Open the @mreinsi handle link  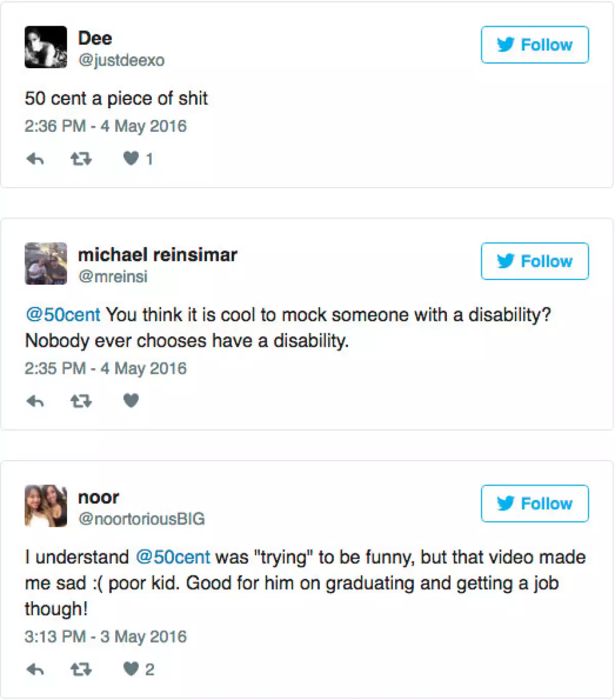(113, 277)
